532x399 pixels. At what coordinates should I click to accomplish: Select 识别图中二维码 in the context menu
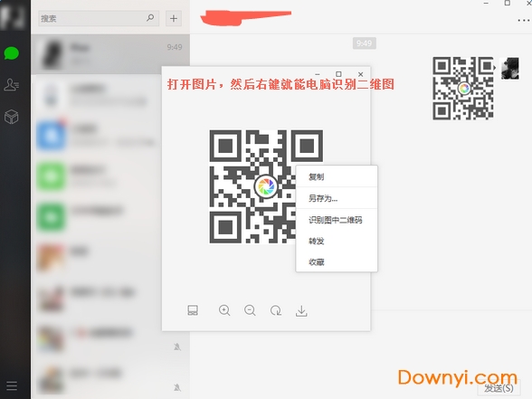point(337,220)
